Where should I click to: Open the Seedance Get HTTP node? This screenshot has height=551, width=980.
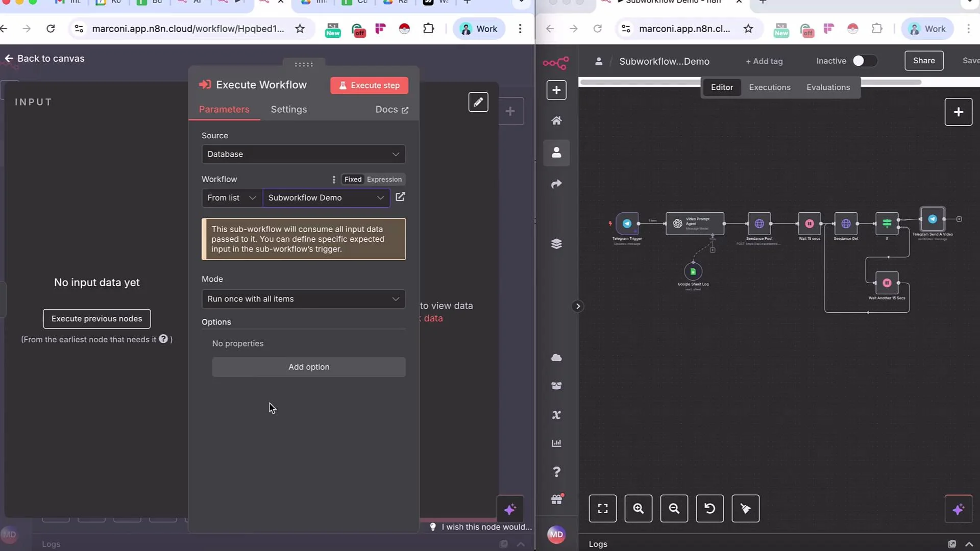pyautogui.click(x=846, y=223)
